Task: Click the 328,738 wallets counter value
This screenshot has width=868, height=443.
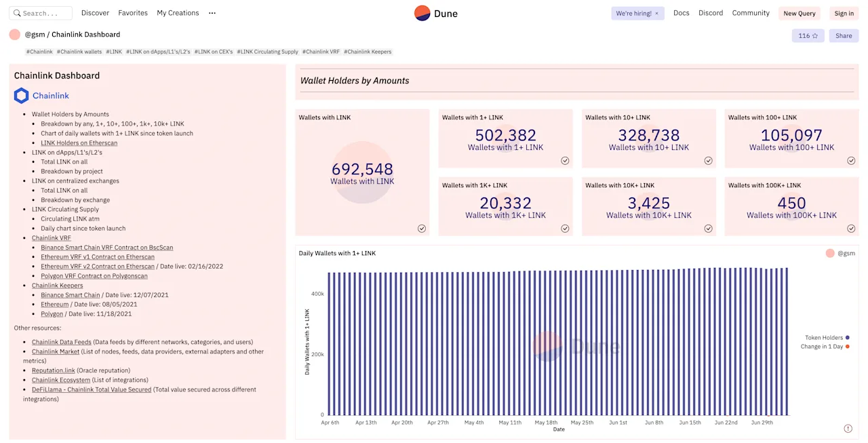Action: click(x=649, y=135)
